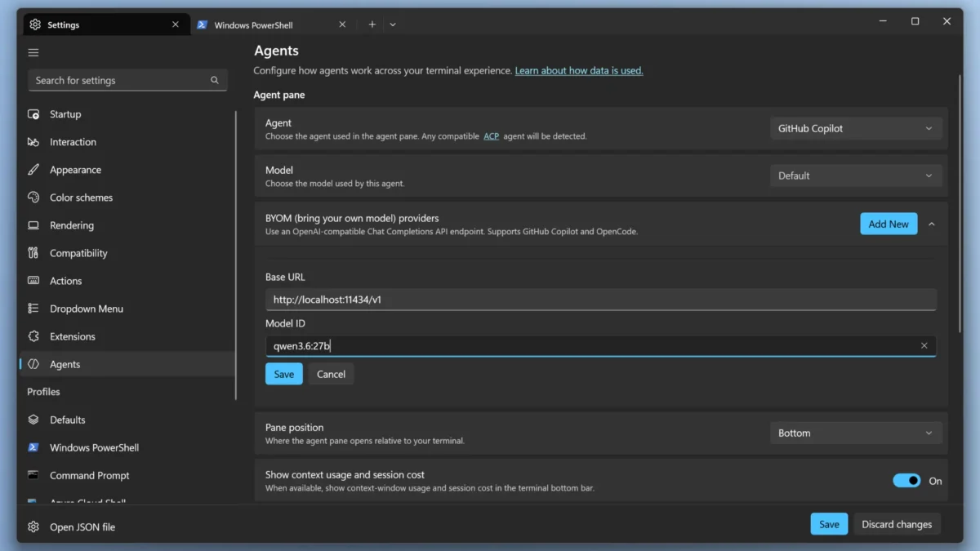Click Discard changes button
980x551 pixels.
tap(897, 524)
